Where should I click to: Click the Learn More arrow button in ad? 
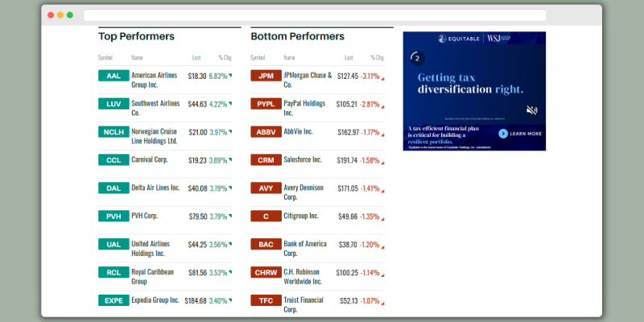[503, 134]
